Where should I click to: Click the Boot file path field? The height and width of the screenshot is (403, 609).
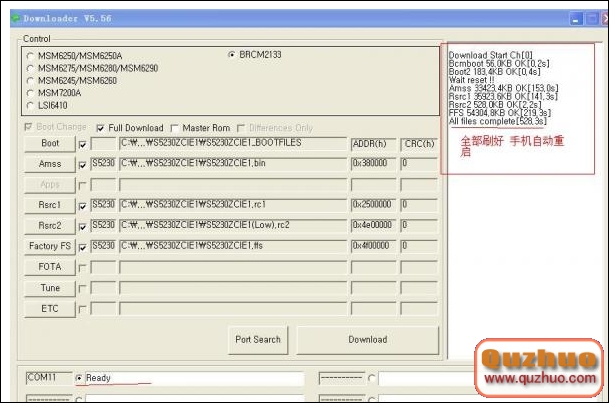coord(233,144)
